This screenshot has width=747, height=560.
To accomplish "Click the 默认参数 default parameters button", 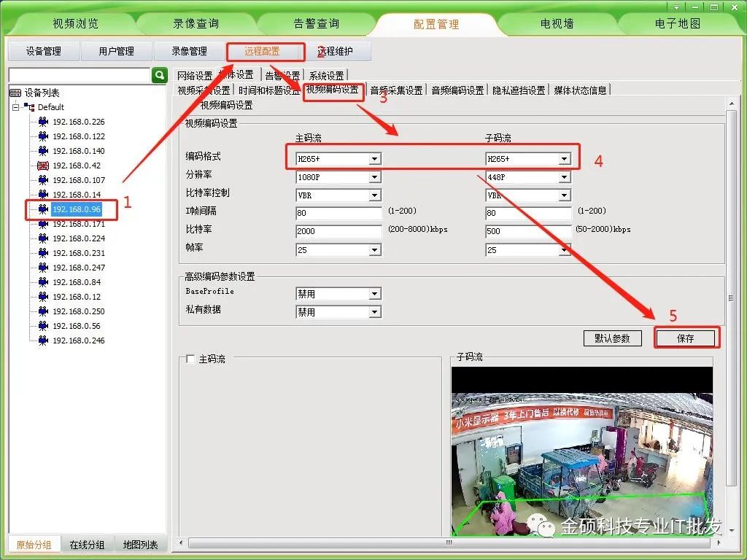I will (x=612, y=338).
